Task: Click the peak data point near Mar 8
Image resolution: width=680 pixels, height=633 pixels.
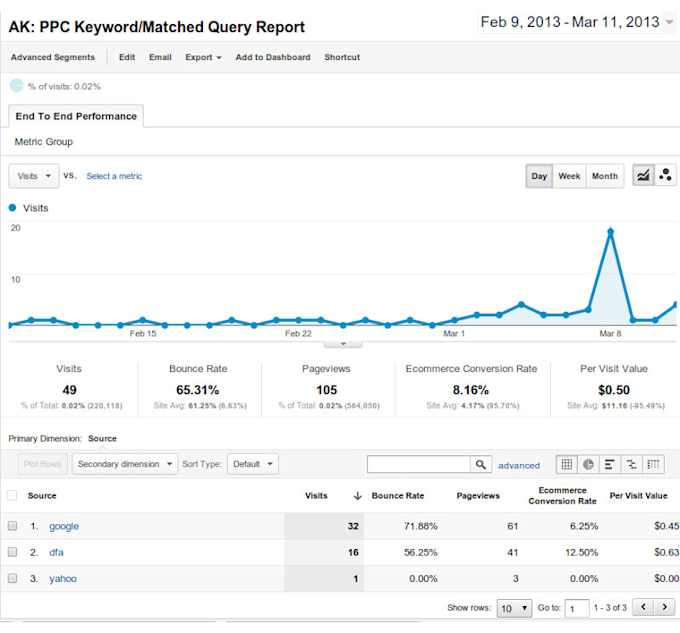Action: (611, 232)
